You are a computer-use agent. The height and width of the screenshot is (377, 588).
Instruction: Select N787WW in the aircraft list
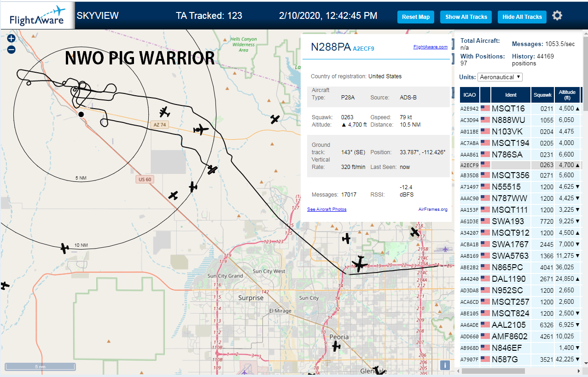509,198
